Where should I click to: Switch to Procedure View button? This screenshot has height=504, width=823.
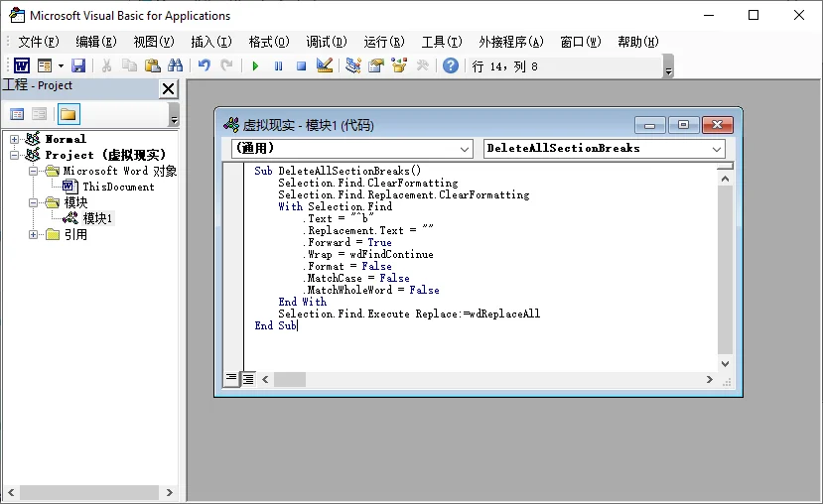231,379
